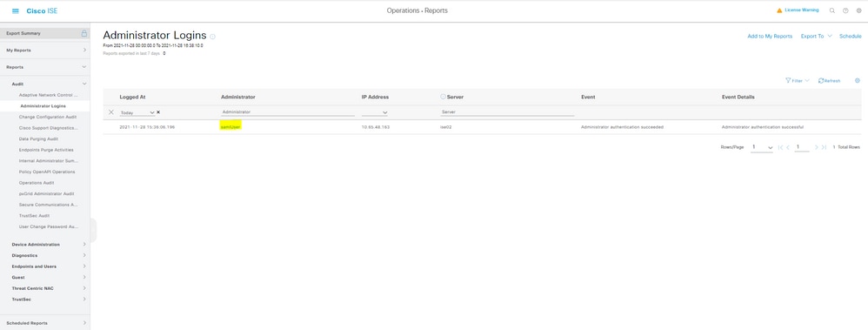Open the License Warning notice

coord(798,10)
